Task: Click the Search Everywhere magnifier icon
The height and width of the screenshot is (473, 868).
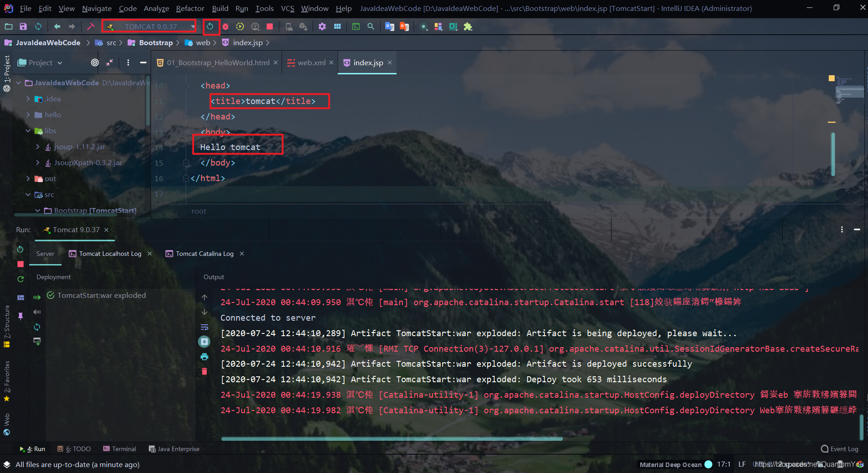Action: 371,26
